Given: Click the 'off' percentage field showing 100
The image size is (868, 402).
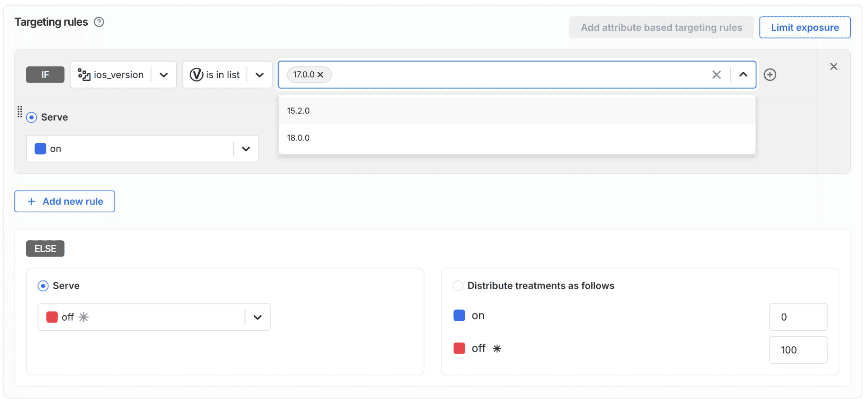Looking at the screenshot, I should point(798,350).
